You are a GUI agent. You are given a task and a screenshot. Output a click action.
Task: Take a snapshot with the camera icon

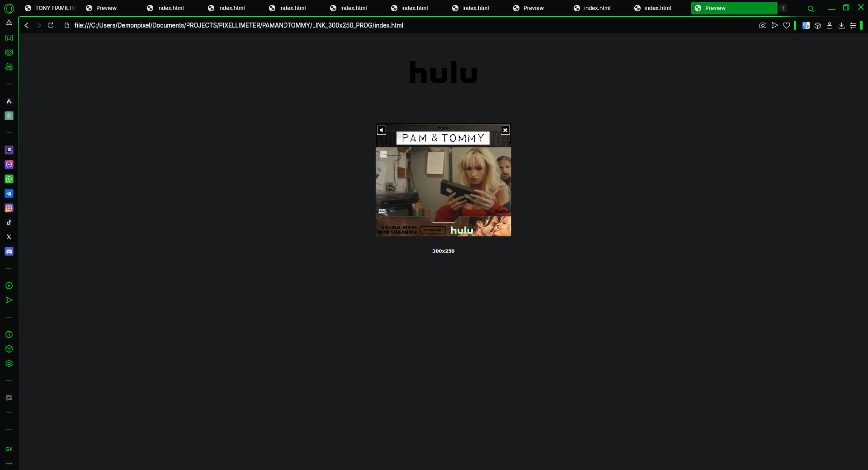coord(763,26)
